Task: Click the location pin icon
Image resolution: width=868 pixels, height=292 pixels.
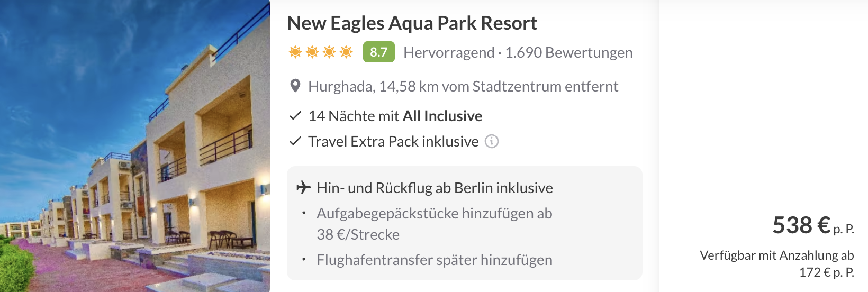Action: click(295, 86)
